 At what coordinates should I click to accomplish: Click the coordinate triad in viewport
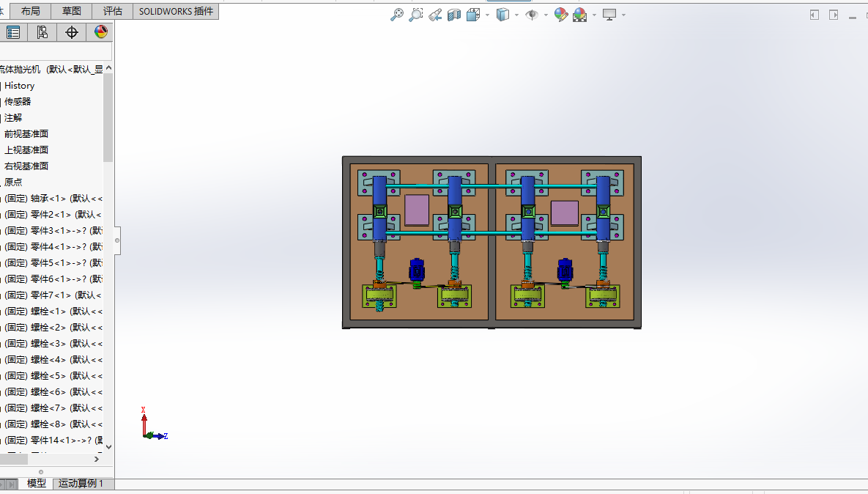click(x=154, y=424)
